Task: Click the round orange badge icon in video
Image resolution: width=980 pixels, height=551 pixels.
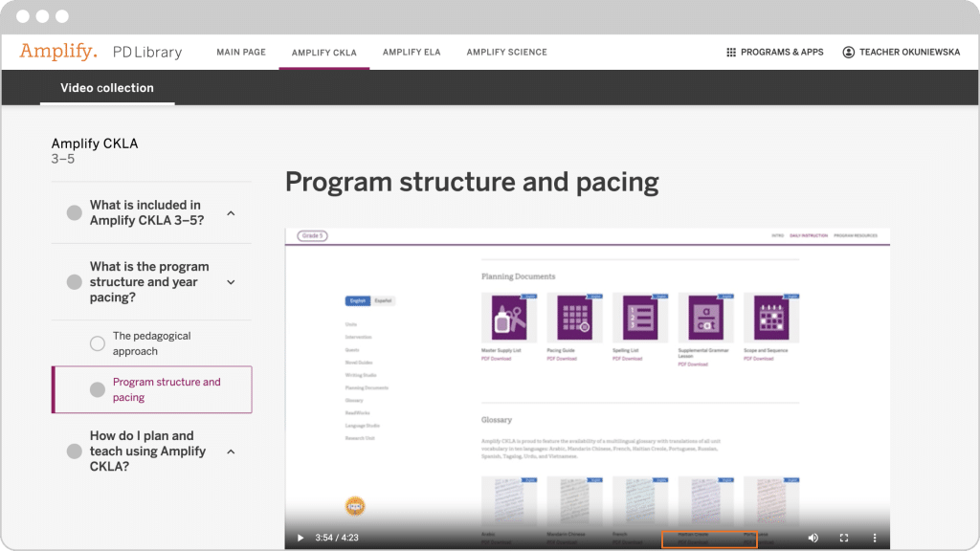Action: coord(355,505)
